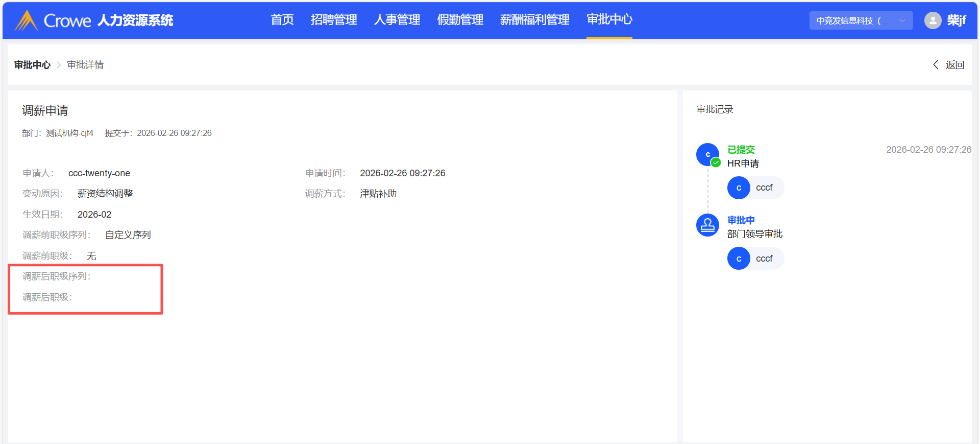This screenshot has height=444, width=980.
Task: Click the 审批中 status label
Action: (x=741, y=220)
